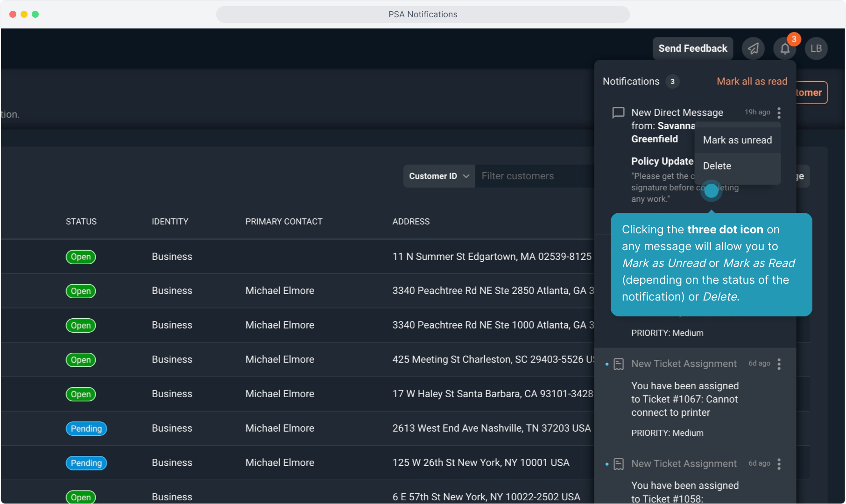Click the paper plane icon
Viewport: 846px width, 504px height.
[753, 49]
